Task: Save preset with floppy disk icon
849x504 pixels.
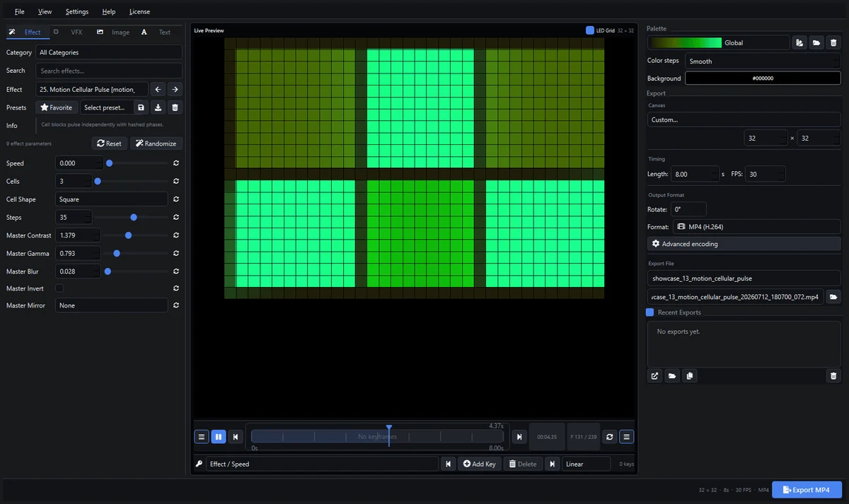Action: click(141, 107)
